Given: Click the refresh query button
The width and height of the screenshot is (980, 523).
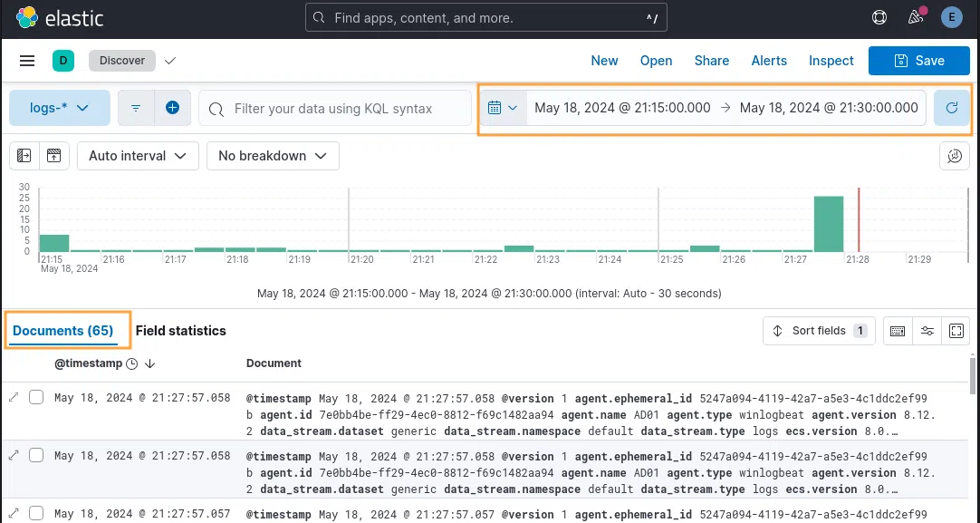Looking at the screenshot, I should pyautogui.click(x=951, y=108).
